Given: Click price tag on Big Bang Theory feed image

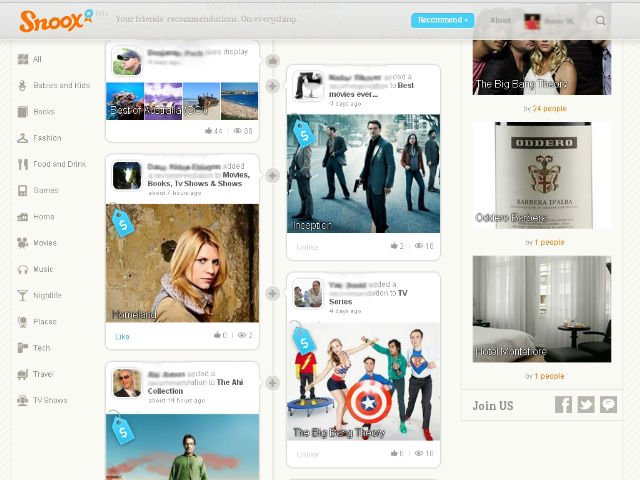Looking at the screenshot, I should pos(304,340).
